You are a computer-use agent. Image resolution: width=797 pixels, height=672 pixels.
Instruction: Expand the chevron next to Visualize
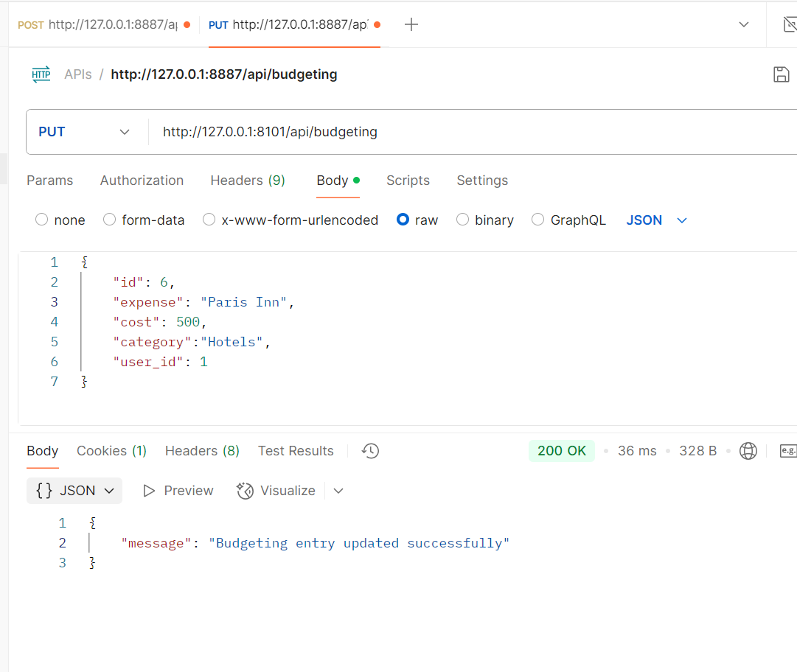338,491
